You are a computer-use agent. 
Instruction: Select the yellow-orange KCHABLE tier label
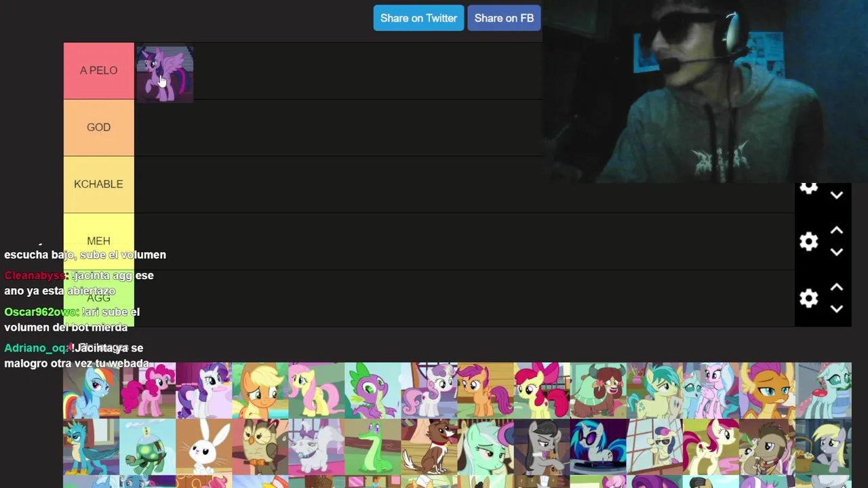coord(99,184)
